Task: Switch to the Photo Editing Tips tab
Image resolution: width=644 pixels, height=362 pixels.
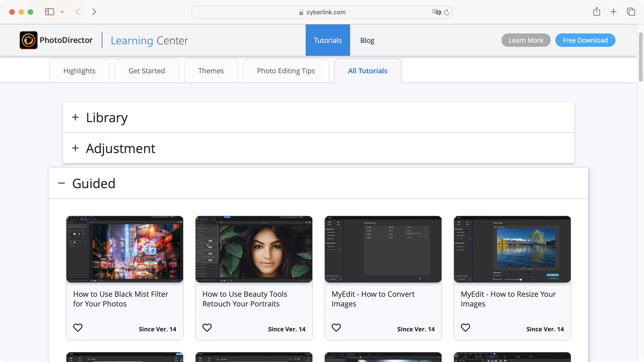Action: (286, 70)
